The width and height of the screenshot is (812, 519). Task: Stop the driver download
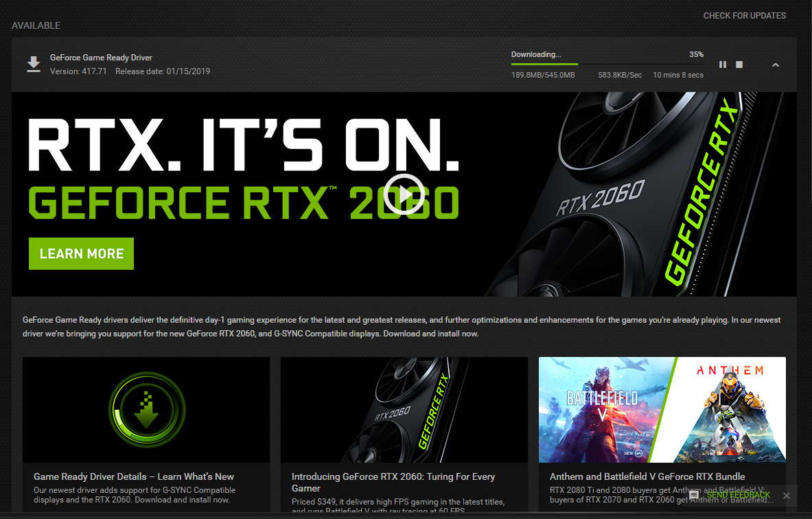[739, 65]
